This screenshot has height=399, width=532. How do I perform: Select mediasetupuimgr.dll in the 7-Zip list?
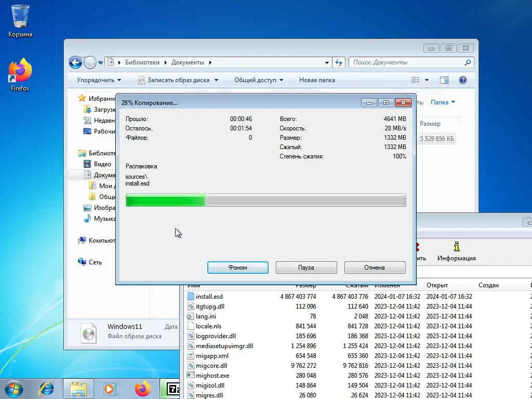click(224, 345)
